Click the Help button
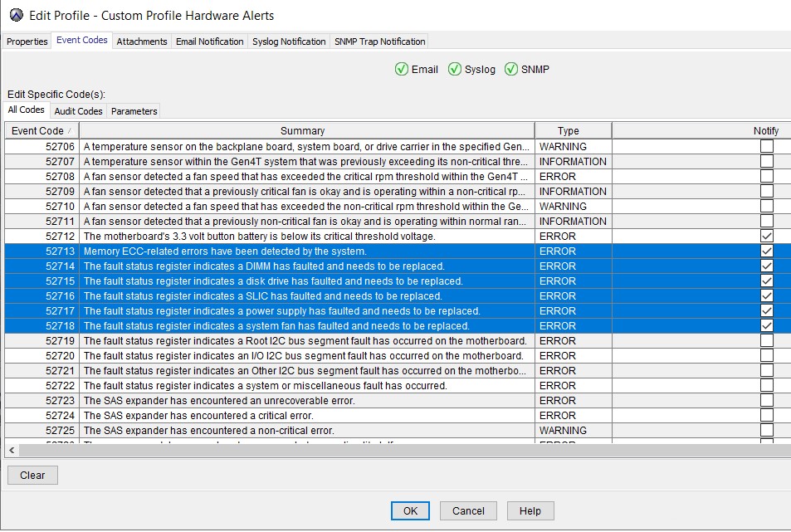The image size is (791, 532). [530, 510]
